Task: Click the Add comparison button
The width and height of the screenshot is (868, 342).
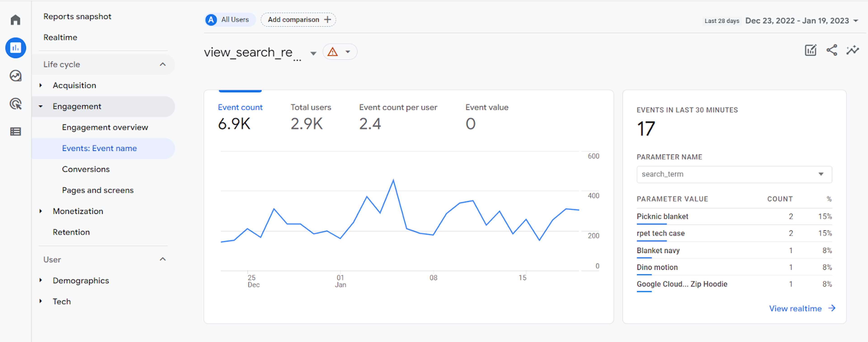Action: (298, 20)
